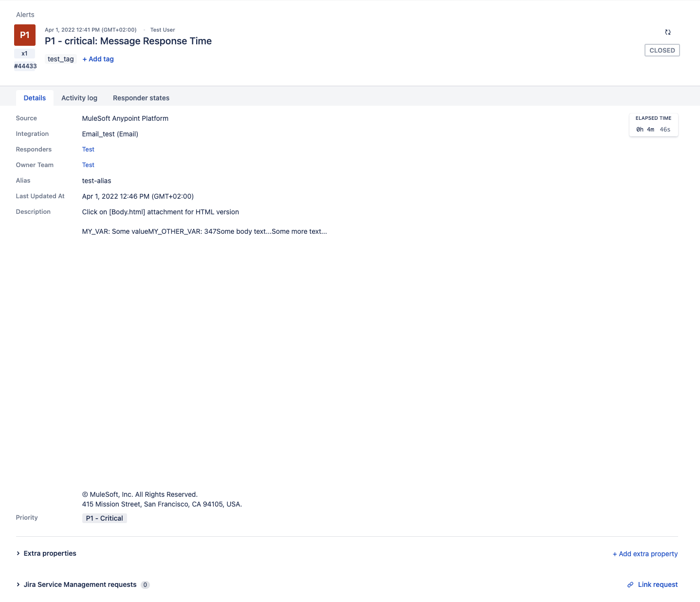
Task: Open the Test responder link
Action: [x=88, y=150]
